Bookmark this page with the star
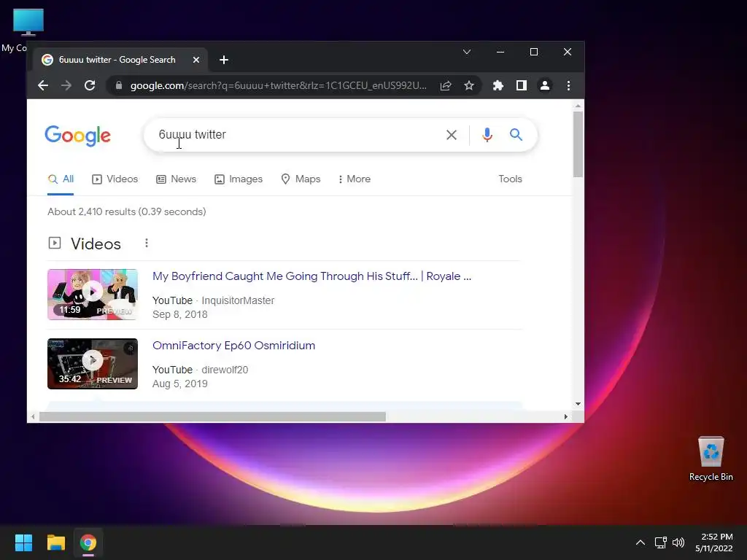 pyautogui.click(x=469, y=86)
